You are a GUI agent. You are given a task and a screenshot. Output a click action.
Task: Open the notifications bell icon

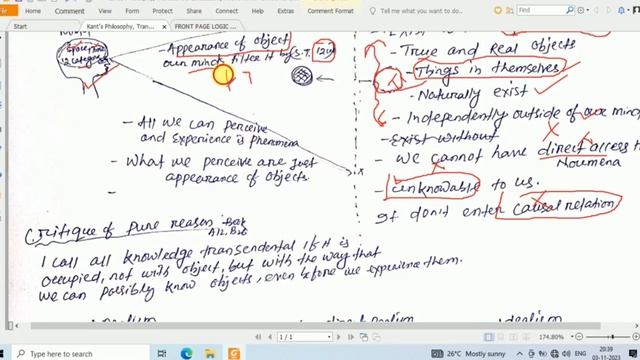(x=621, y=11)
